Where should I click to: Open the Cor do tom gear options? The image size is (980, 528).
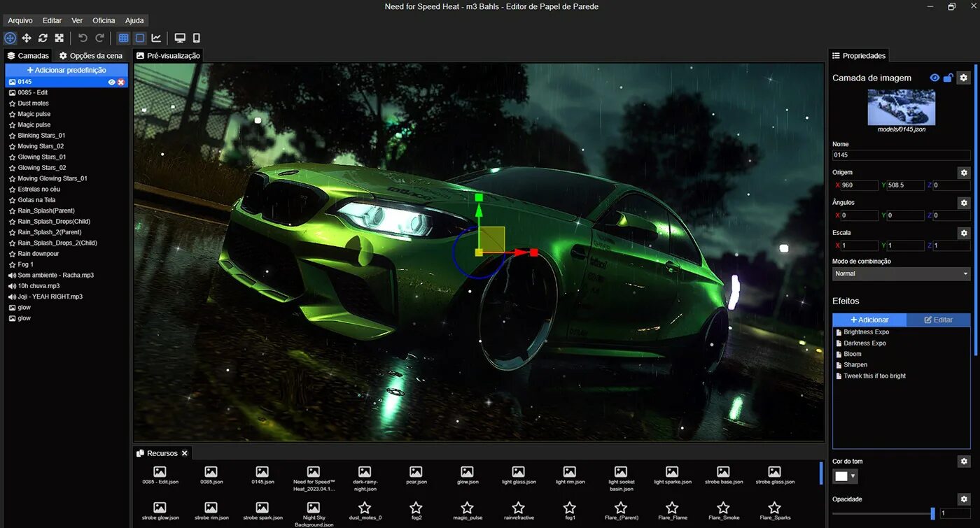coord(964,462)
